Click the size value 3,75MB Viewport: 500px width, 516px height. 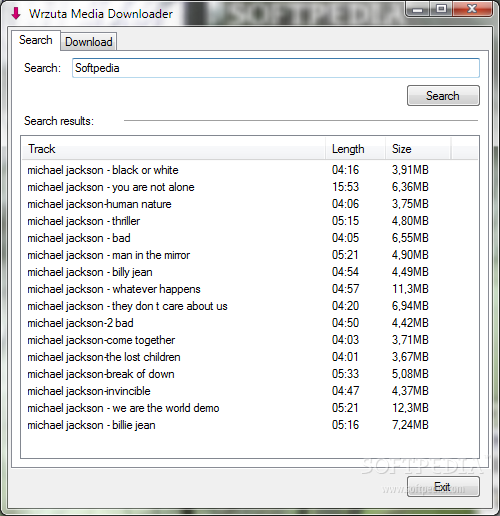(x=410, y=204)
